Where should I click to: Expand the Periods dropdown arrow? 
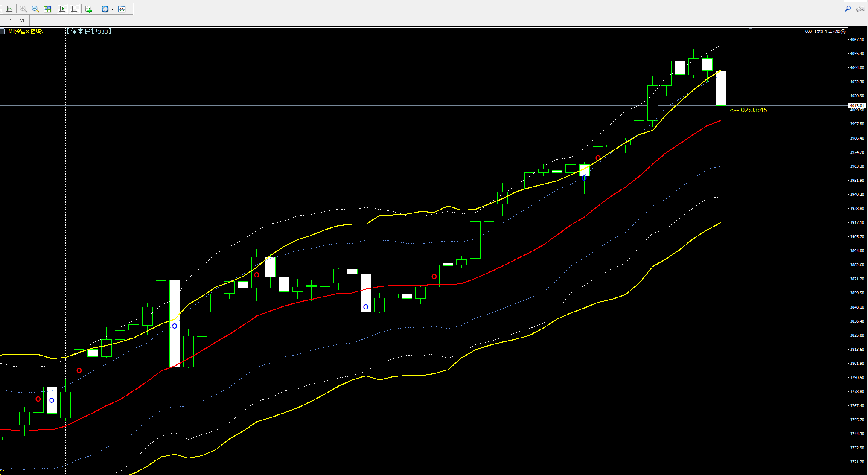[x=113, y=9]
